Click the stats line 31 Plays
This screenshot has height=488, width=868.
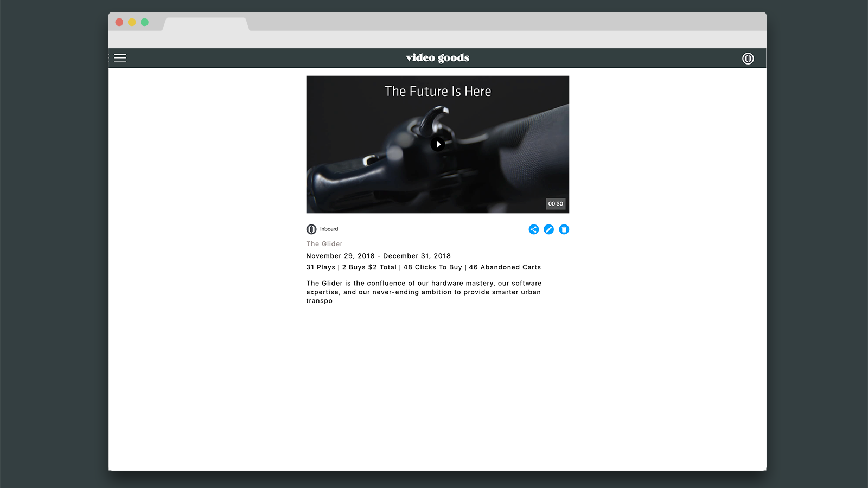tap(423, 267)
